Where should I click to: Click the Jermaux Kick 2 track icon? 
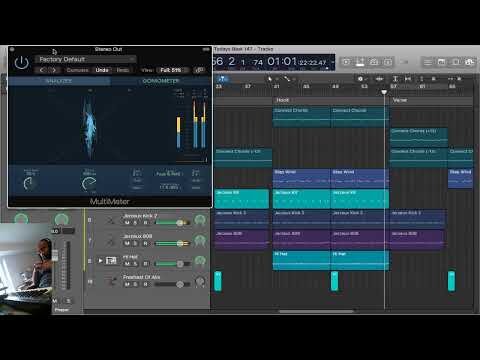pos(110,220)
